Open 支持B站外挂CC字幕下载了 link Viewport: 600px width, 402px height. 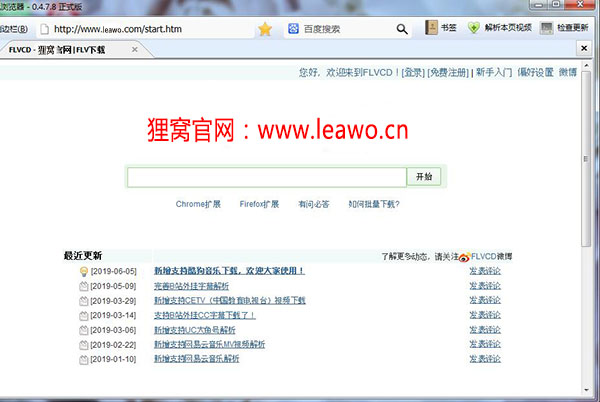tap(204, 315)
